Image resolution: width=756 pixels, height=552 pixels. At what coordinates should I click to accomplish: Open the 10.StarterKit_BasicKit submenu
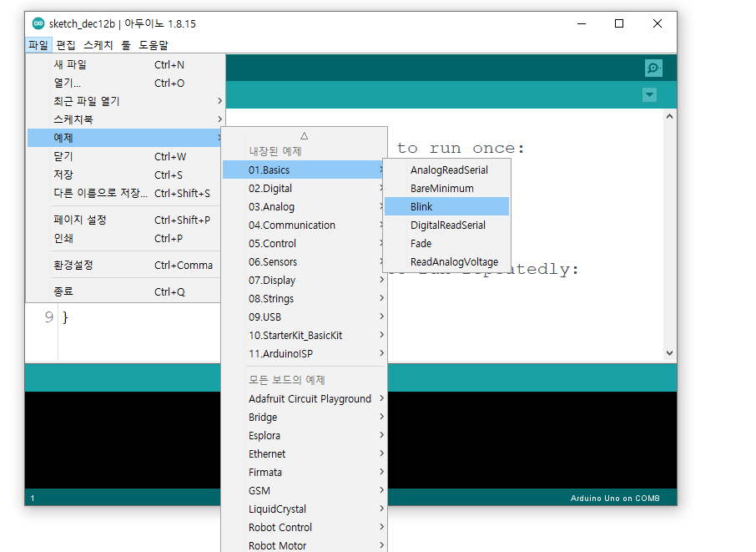[304, 335]
